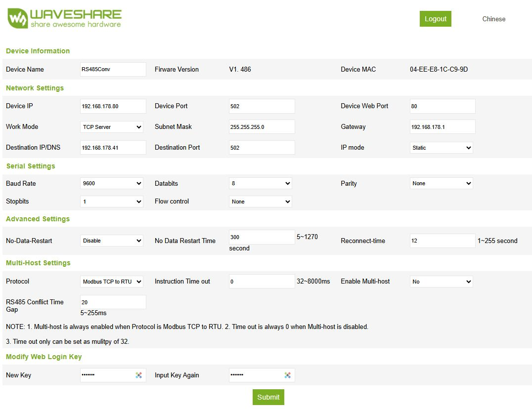Image resolution: width=532 pixels, height=409 pixels.
Task: Click the Reconnect-time input field
Action: [x=442, y=241]
